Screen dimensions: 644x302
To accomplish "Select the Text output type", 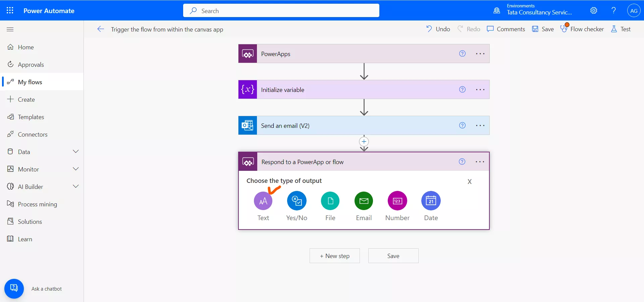I will point(263,201).
